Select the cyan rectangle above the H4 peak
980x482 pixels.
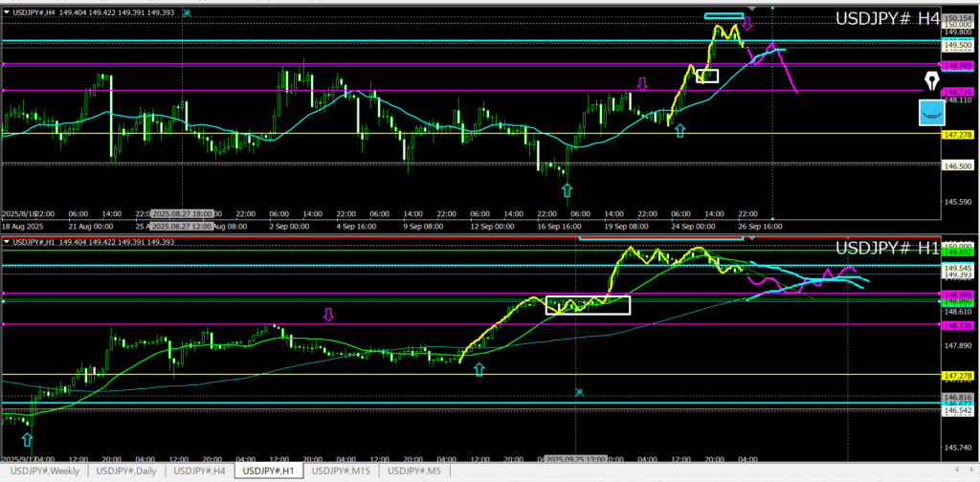click(723, 16)
